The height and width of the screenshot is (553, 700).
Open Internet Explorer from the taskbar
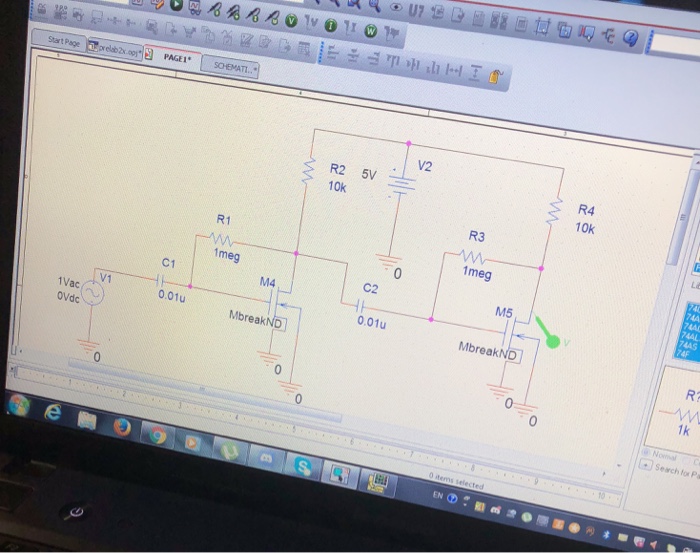53,412
